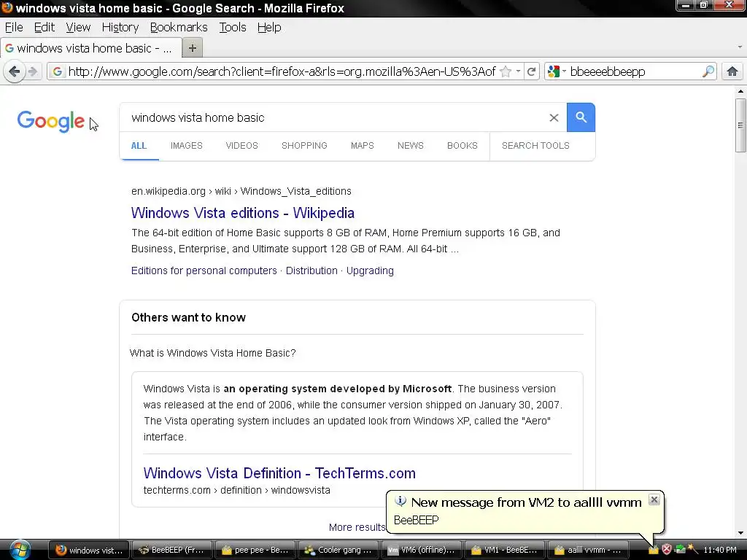The height and width of the screenshot is (560, 747).
Task: Click the Firefox taskbar button
Action: click(x=88, y=550)
